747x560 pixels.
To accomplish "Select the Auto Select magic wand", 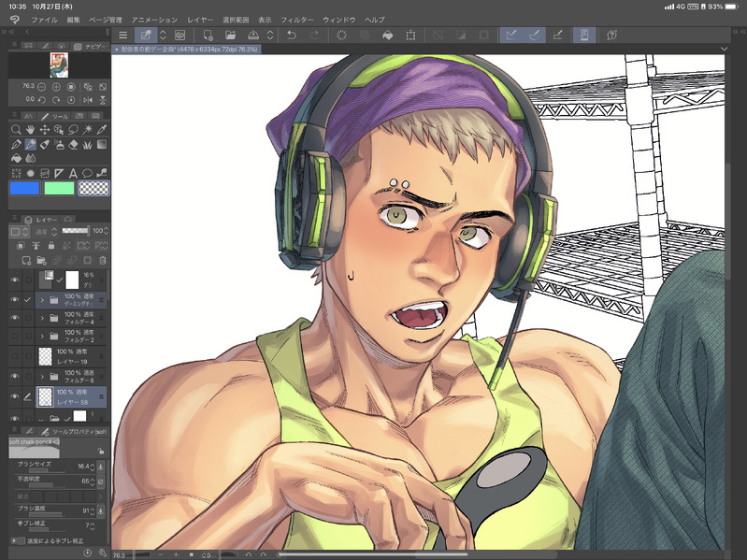I will pos(87,130).
